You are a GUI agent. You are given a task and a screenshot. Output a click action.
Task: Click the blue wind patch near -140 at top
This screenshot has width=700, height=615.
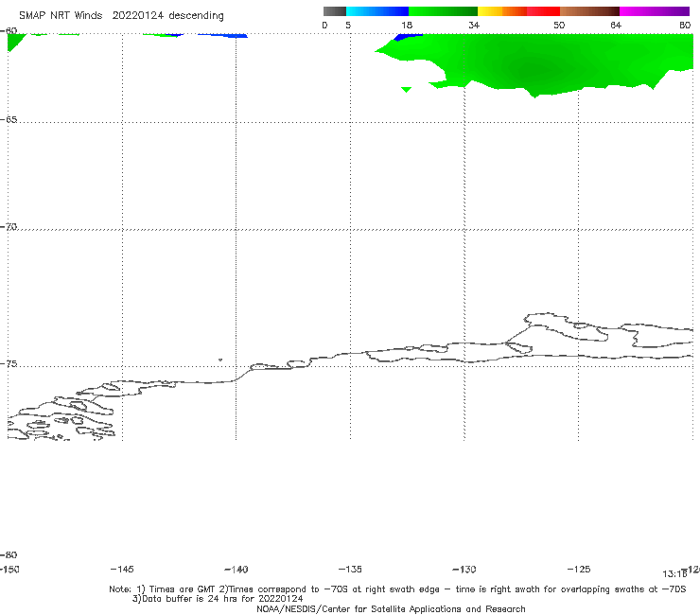tap(223, 35)
